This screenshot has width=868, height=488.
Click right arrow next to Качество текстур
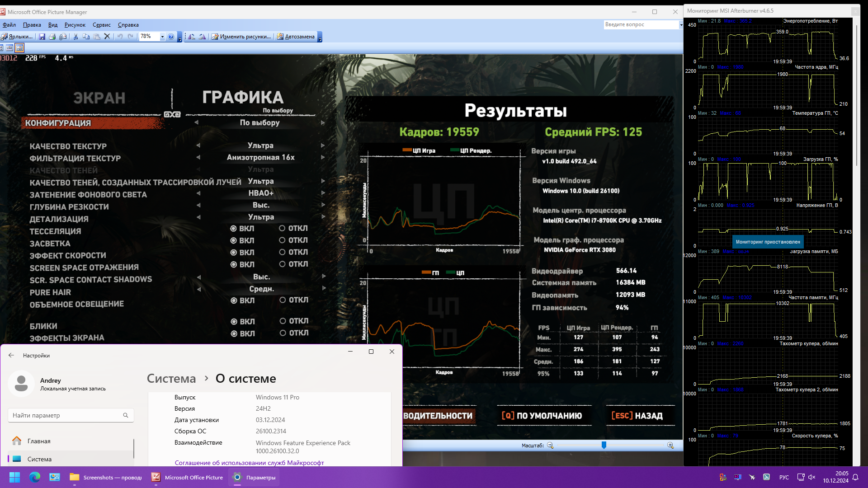tap(323, 145)
